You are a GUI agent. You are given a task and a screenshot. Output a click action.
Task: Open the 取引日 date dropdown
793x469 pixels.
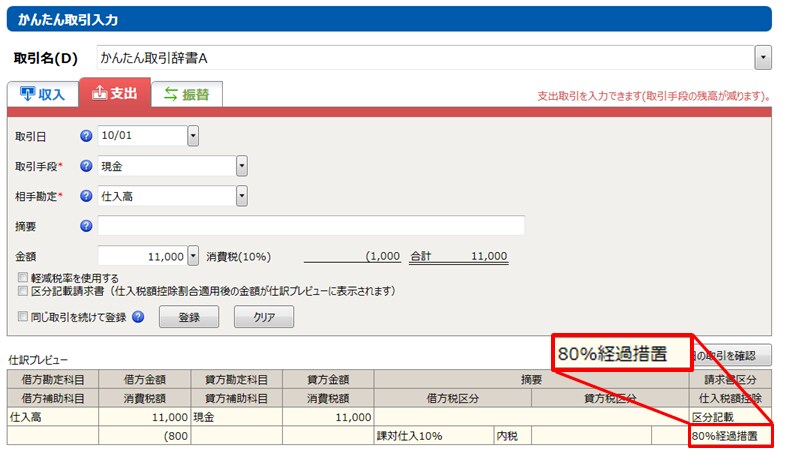(x=193, y=135)
